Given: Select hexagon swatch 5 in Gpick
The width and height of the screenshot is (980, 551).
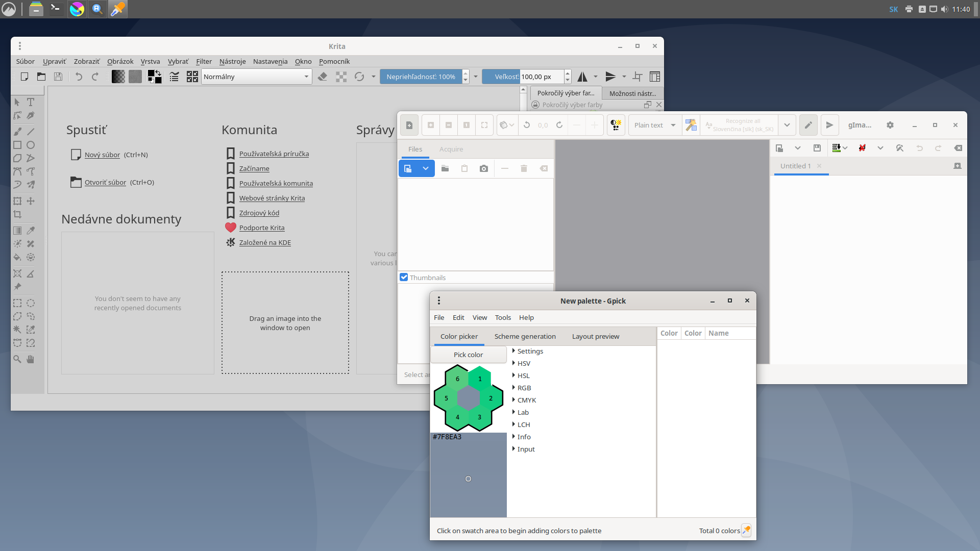Looking at the screenshot, I should pyautogui.click(x=446, y=398).
